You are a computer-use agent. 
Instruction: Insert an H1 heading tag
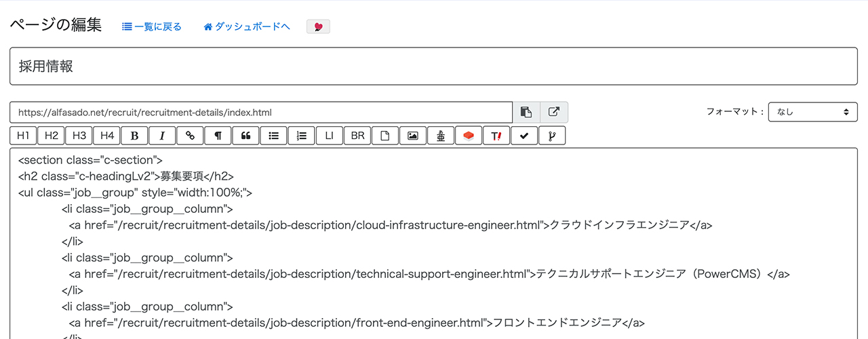pyautogui.click(x=23, y=136)
